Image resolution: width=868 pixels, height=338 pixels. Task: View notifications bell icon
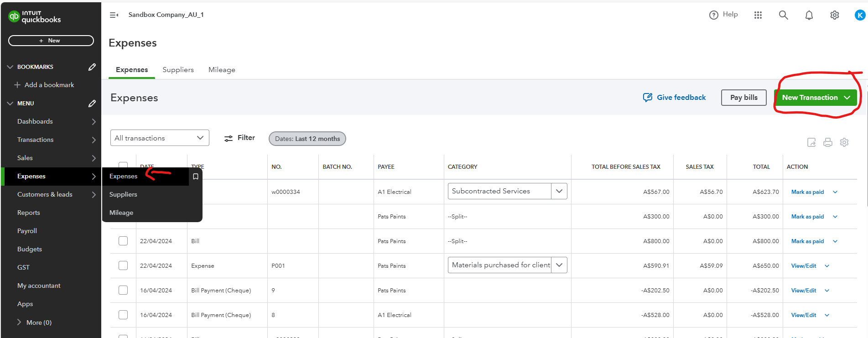click(809, 15)
